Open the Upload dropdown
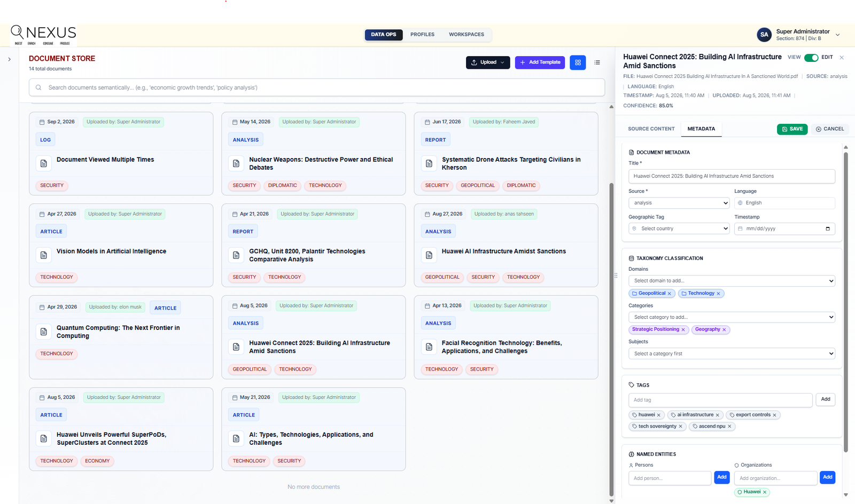The height and width of the screenshot is (504, 855). tap(488, 62)
